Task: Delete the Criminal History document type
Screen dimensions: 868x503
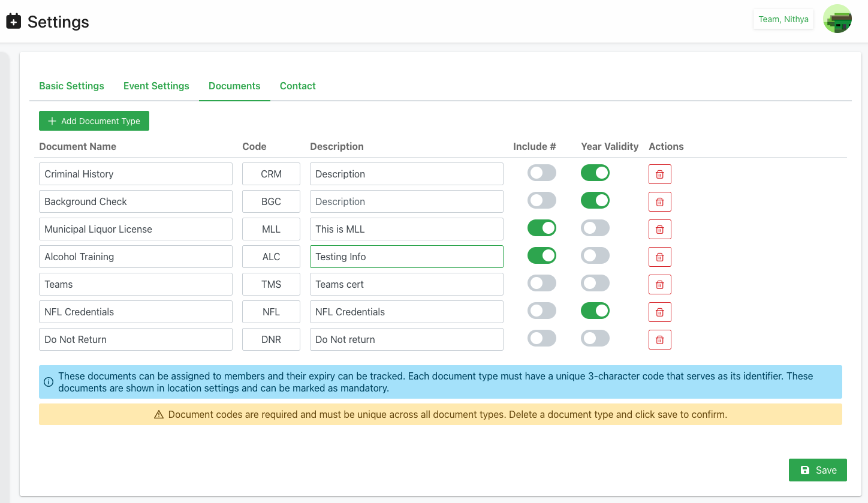Action: click(x=659, y=174)
